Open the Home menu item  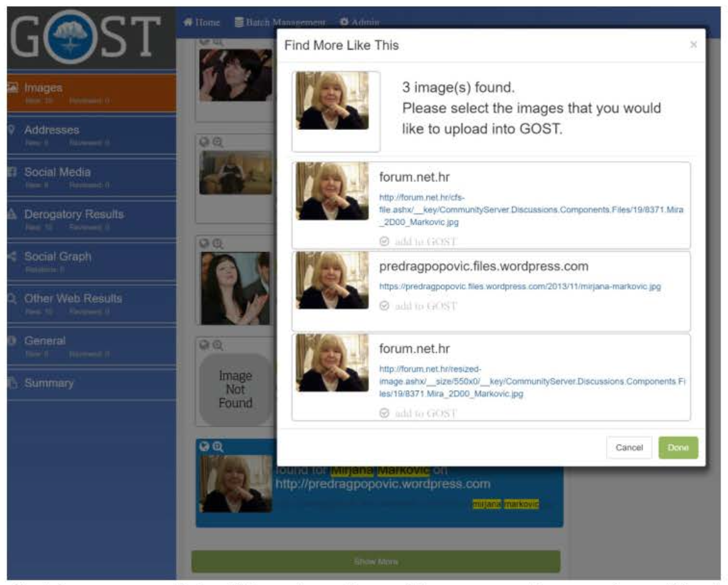click(202, 22)
